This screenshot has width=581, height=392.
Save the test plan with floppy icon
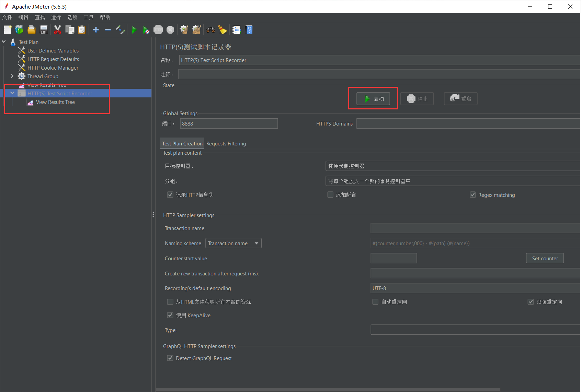(x=44, y=30)
